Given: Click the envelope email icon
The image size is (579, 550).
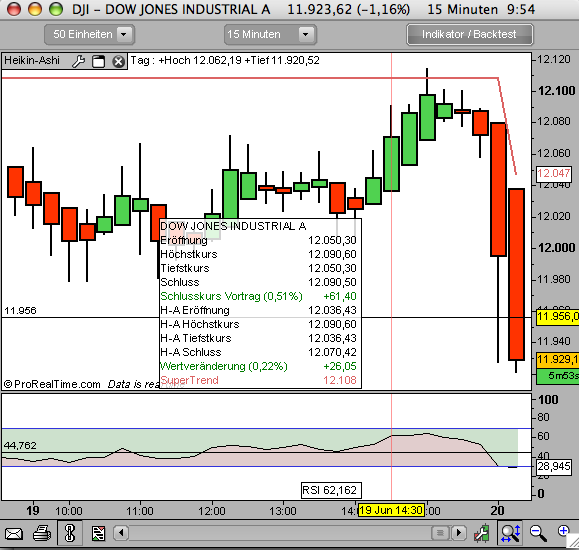Looking at the screenshot, I should point(14,533).
